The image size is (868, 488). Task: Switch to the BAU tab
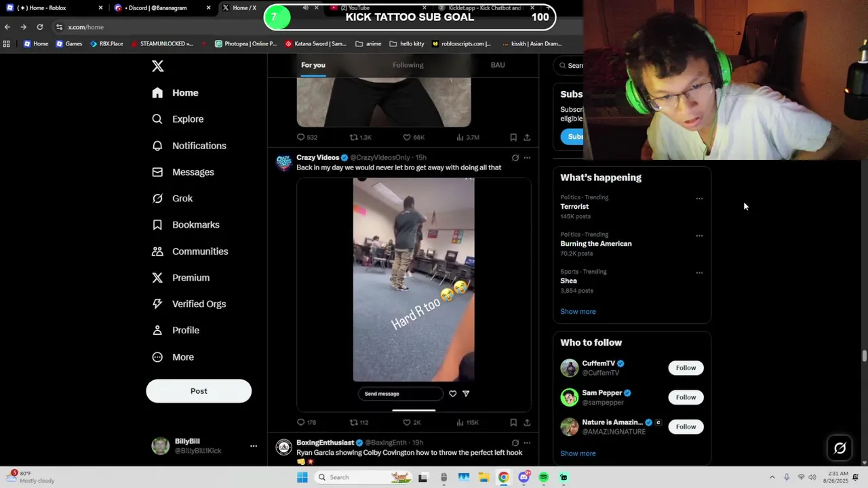498,65
